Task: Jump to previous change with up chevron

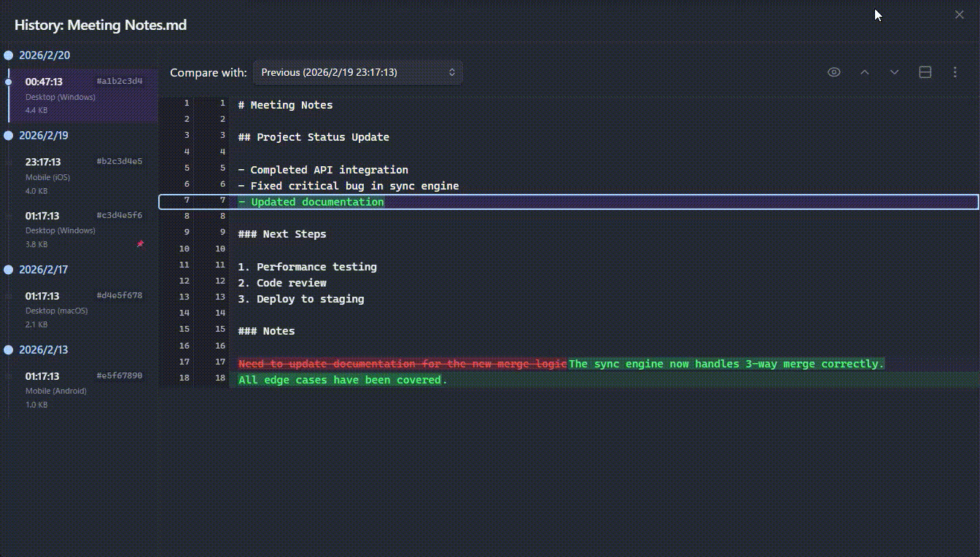Action: coord(865,72)
